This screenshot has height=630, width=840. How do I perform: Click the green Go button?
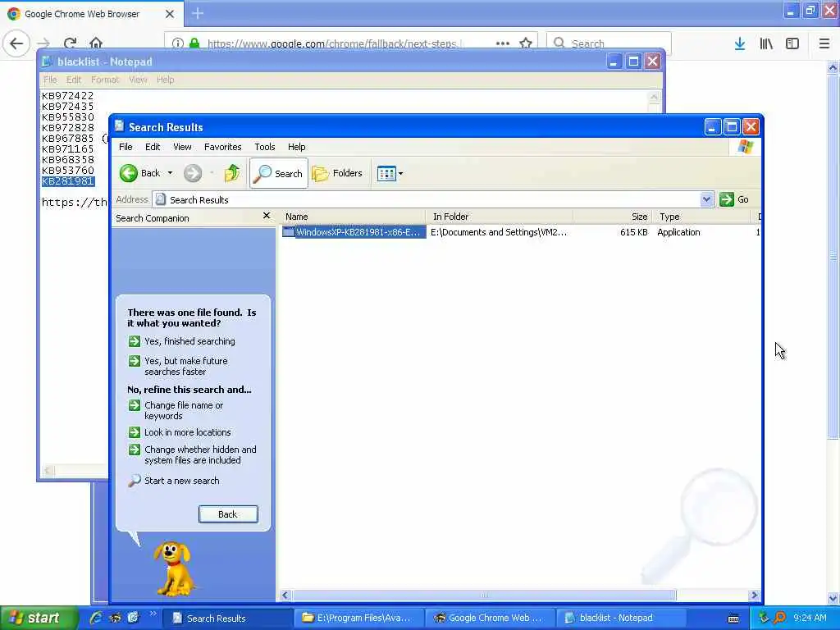[734, 199]
